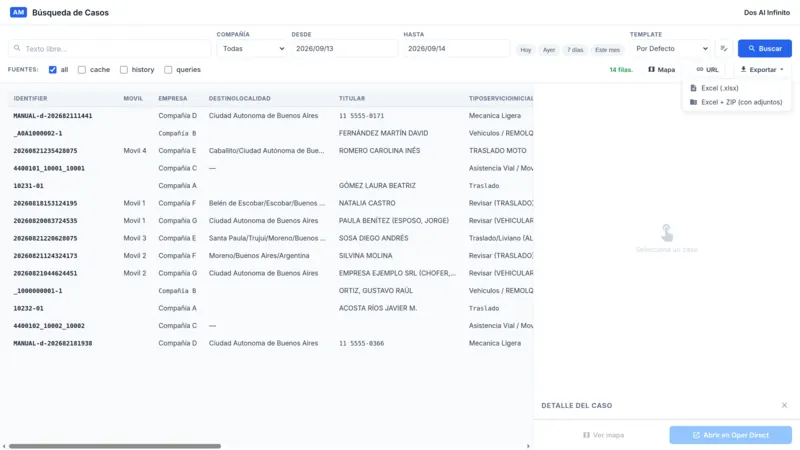Sort by the EMPRESA column header
This screenshot has width=800, height=450.
(172, 98)
